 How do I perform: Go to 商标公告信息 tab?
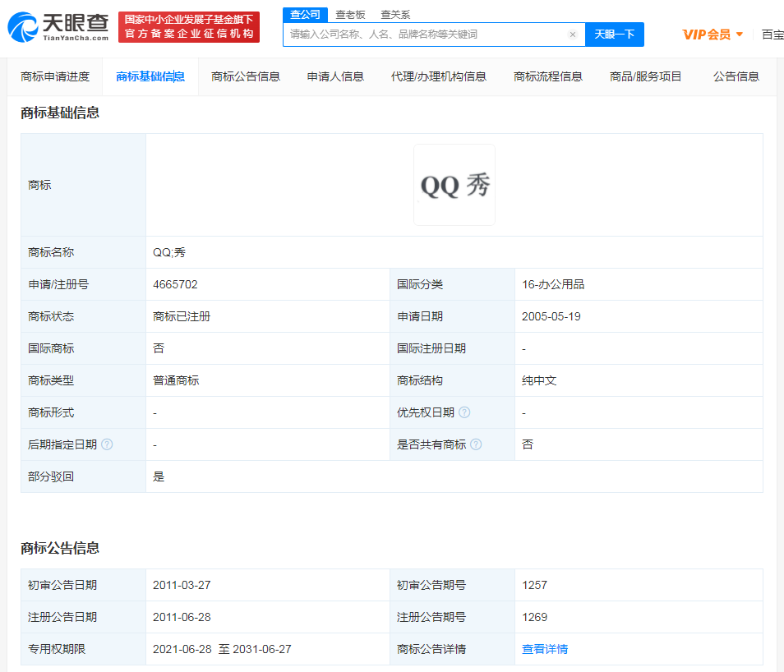tap(246, 76)
